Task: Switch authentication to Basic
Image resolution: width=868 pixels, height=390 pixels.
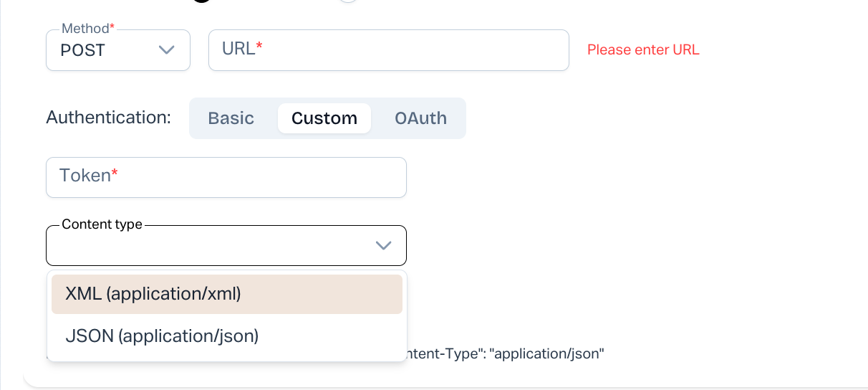Action: tap(231, 118)
